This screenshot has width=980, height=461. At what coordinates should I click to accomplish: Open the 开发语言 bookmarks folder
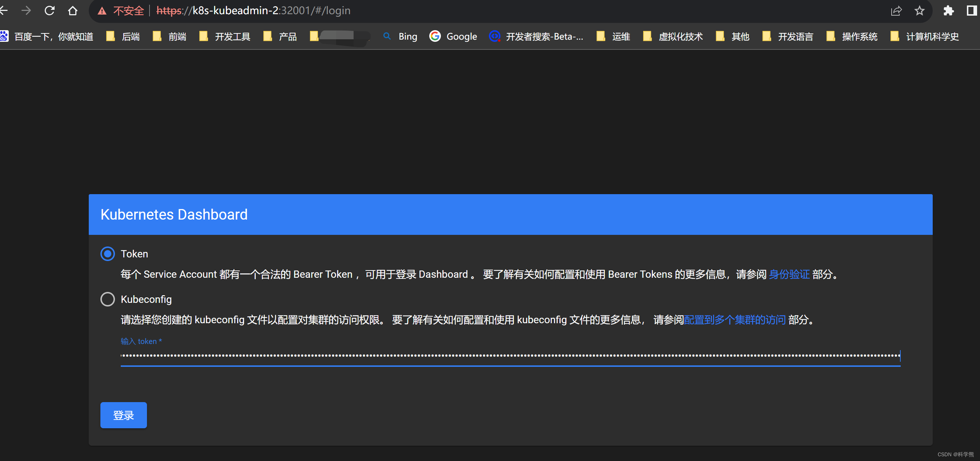click(x=788, y=36)
